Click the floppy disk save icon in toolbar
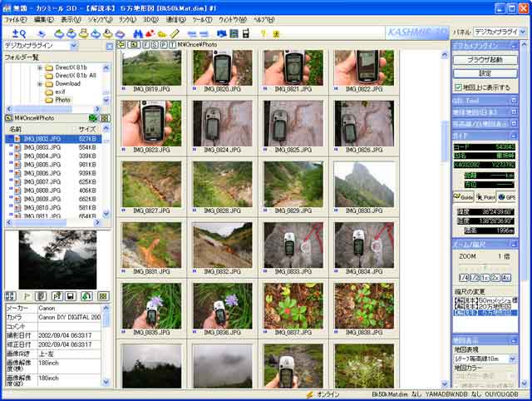532x401 pixels. (233, 33)
